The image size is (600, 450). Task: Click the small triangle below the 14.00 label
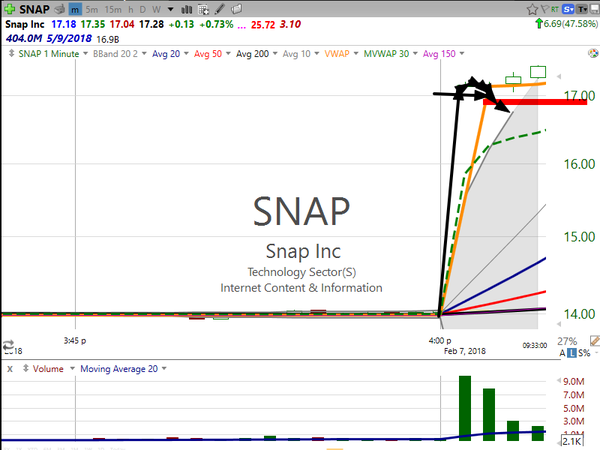[559, 324]
